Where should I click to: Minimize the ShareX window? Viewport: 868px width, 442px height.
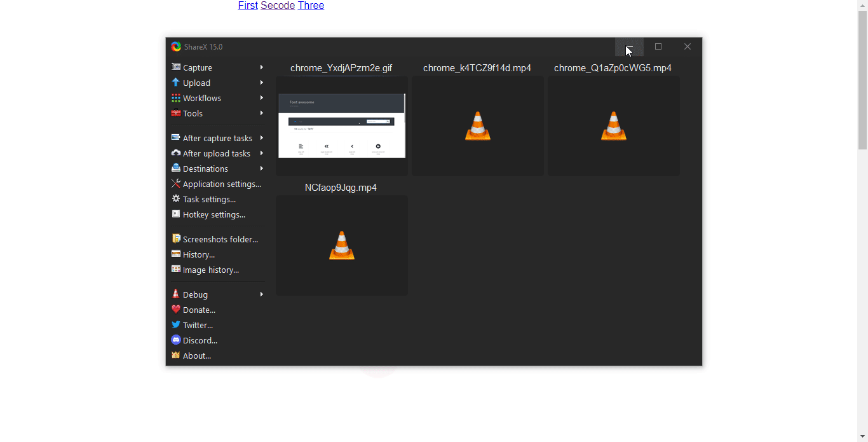pyautogui.click(x=629, y=46)
